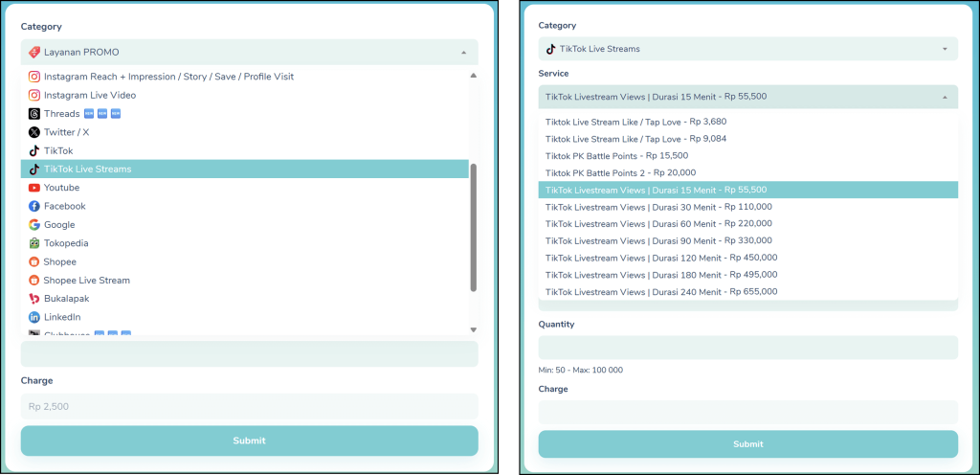Click the Facebook icon in category list
Screen dimensions: 980x475
tap(34, 206)
